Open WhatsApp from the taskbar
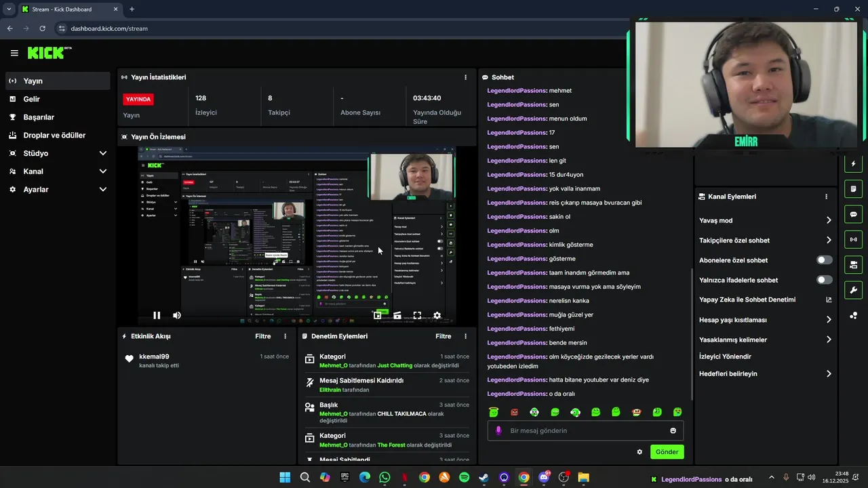The image size is (868, 488). point(384,477)
